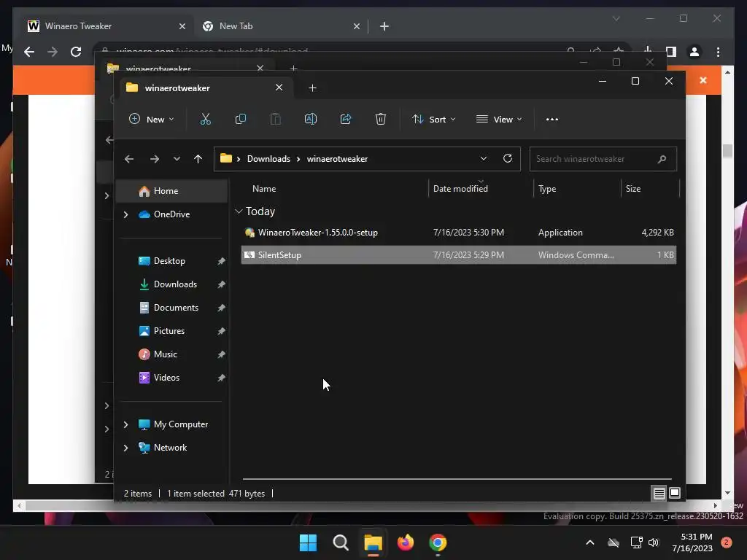Reload the page in Chrome
The width and height of the screenshot is (747, 560).
coord(76,52)
